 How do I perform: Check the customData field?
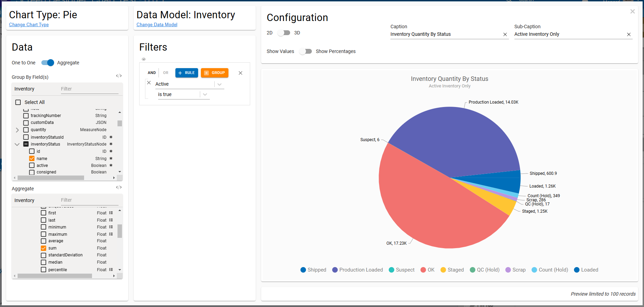pos(26,123)
